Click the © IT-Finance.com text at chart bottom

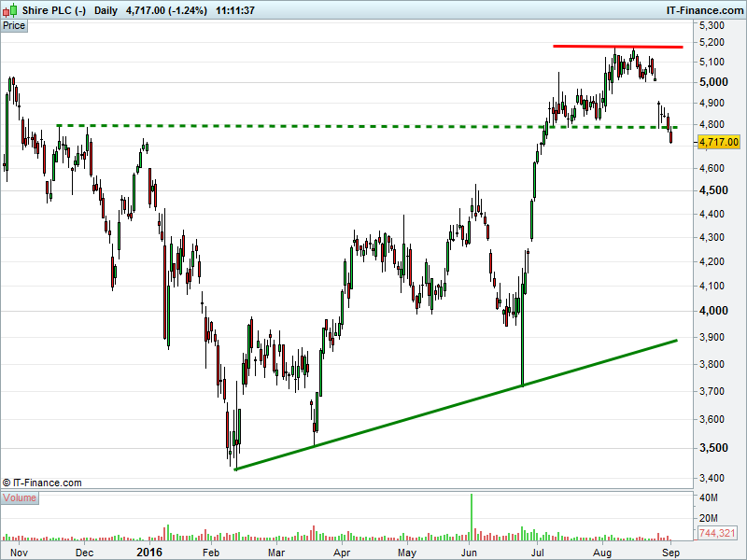pos(42,483)
